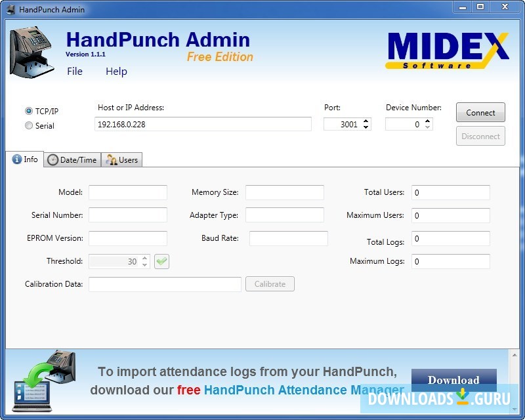This screenshot has height=420, width=525.
Task: Click the Total Logs field
Action: tap(451, 238)
